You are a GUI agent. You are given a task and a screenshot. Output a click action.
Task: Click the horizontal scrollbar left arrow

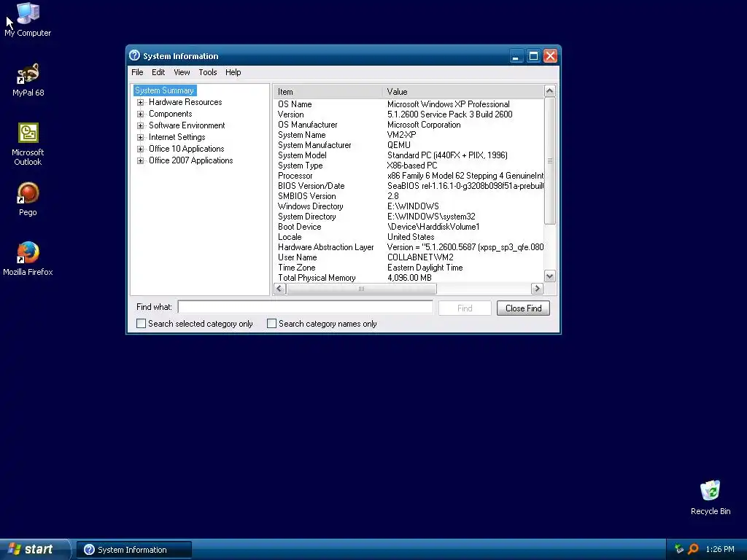280,289
